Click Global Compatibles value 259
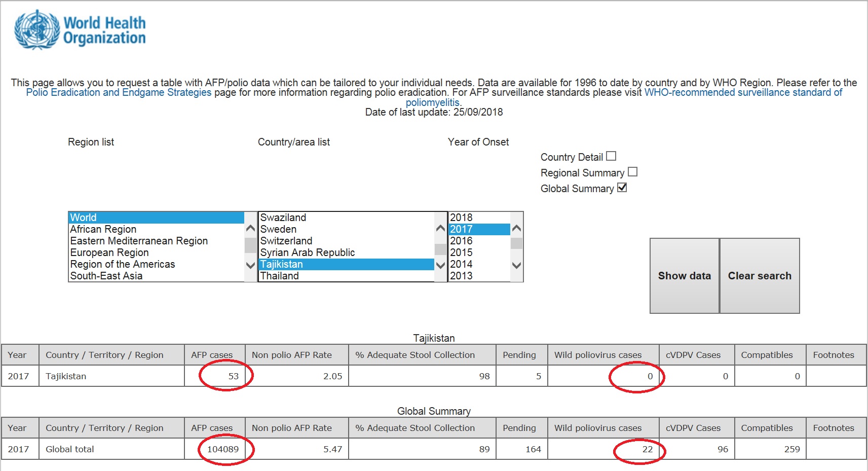Screen dimensions: 868x471 point(792,449)
